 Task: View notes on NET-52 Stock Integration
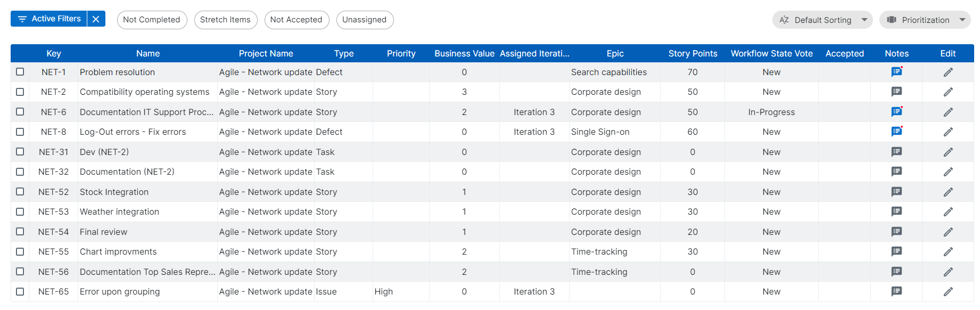896,192
